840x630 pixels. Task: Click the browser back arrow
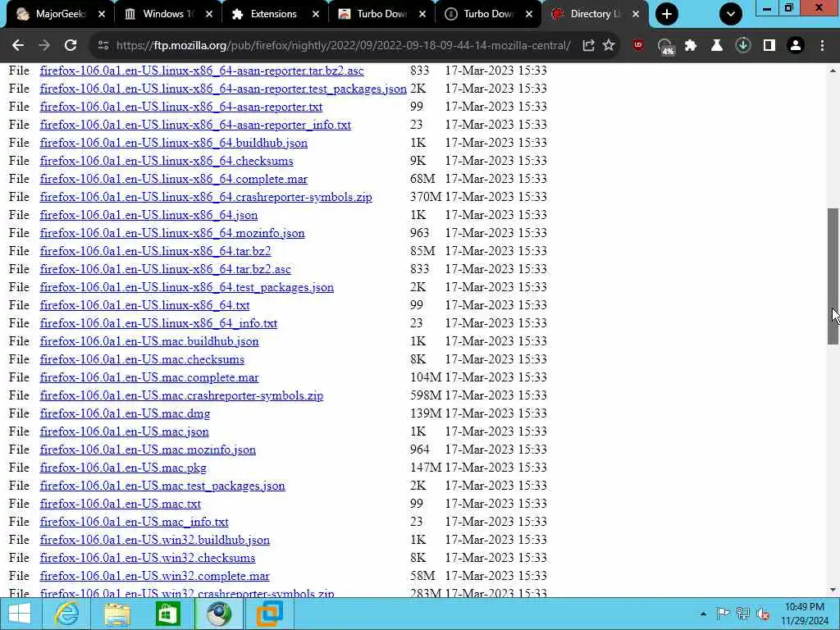point(18,46)
